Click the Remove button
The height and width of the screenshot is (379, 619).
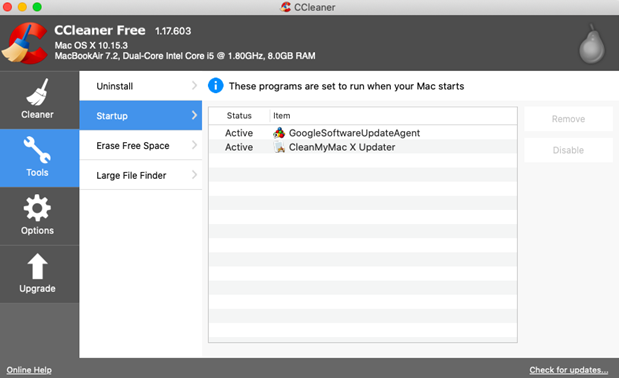pyautogui.click(x=568, y=119)
